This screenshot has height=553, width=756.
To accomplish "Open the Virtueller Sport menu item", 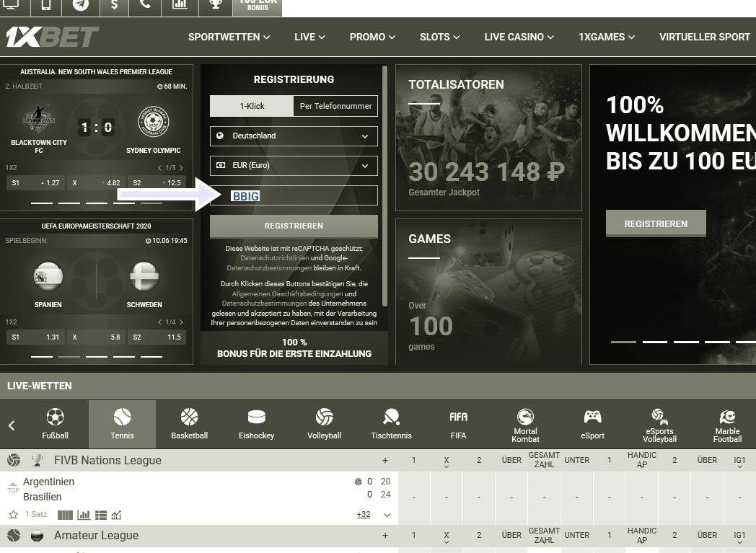I will pyautogui.click(x=704, y=37).
